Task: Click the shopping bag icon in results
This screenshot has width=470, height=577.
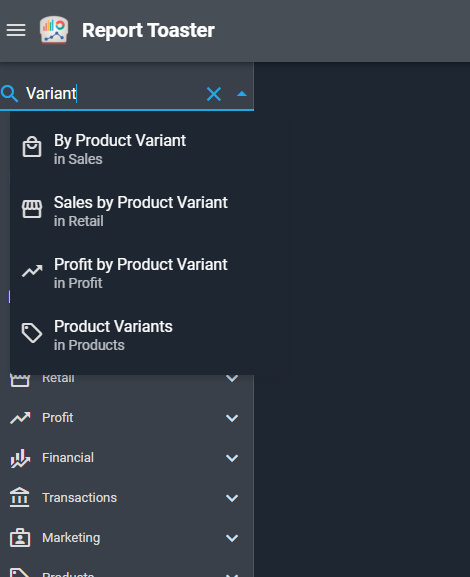Action: click(x=32, y=147)
